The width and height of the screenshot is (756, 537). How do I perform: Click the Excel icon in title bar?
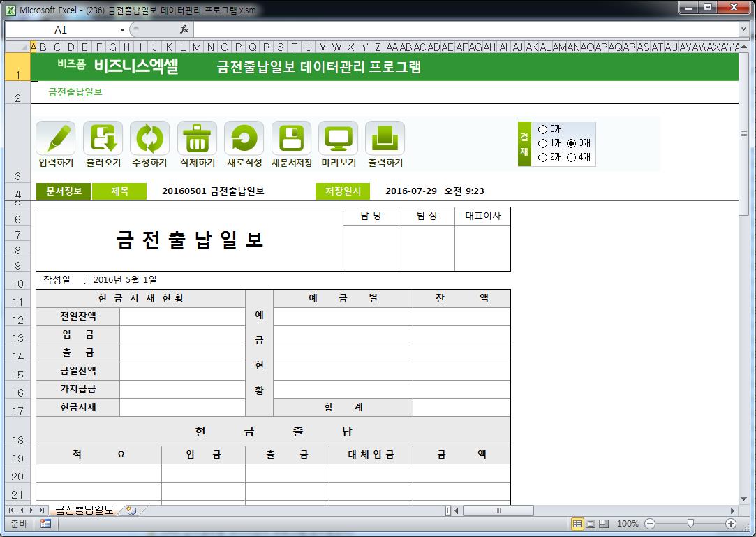tap(10, 10)
